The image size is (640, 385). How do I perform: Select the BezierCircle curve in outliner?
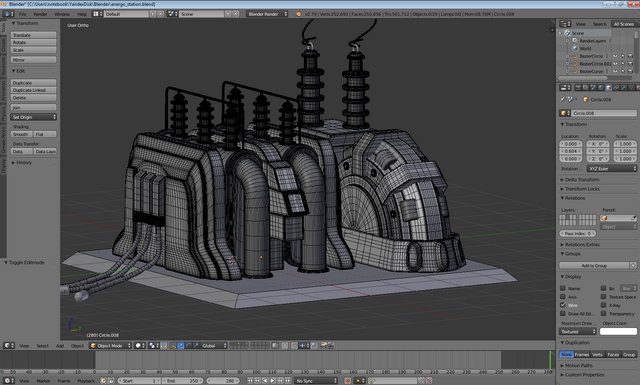(x=591, y=56)
